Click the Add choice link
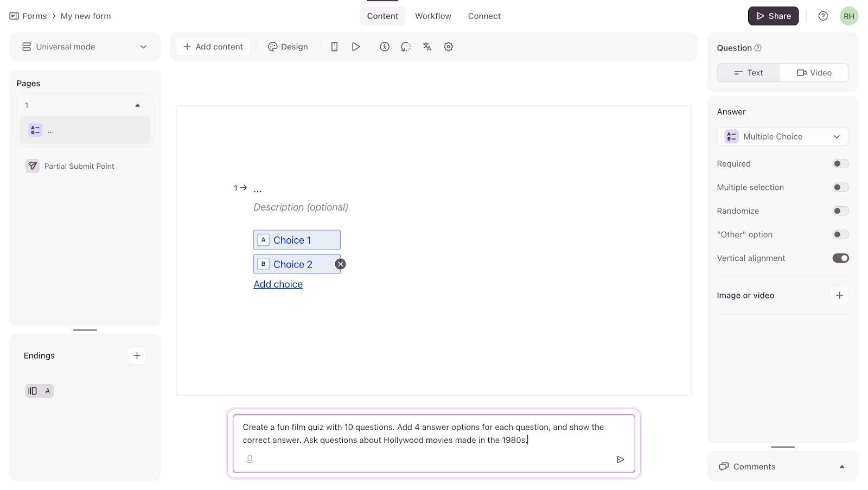Viewport: 868px width, 490px height. pyautogui.click(x=278, y=284)
